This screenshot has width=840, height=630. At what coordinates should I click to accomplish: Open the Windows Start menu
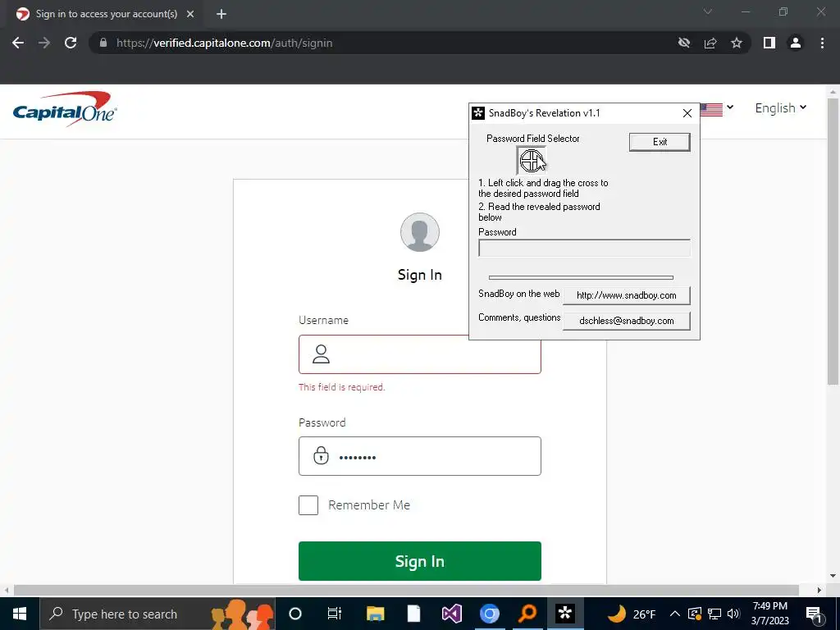tap(20, 614)
